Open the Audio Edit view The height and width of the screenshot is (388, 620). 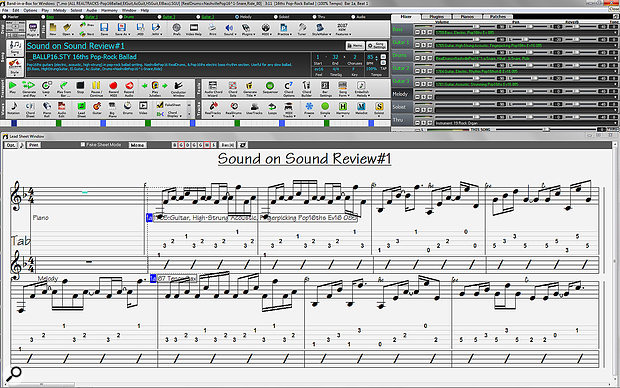62,109
